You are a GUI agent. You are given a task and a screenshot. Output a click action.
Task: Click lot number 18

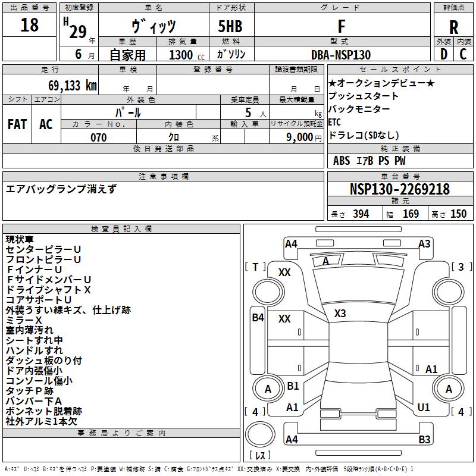(29, 25)
